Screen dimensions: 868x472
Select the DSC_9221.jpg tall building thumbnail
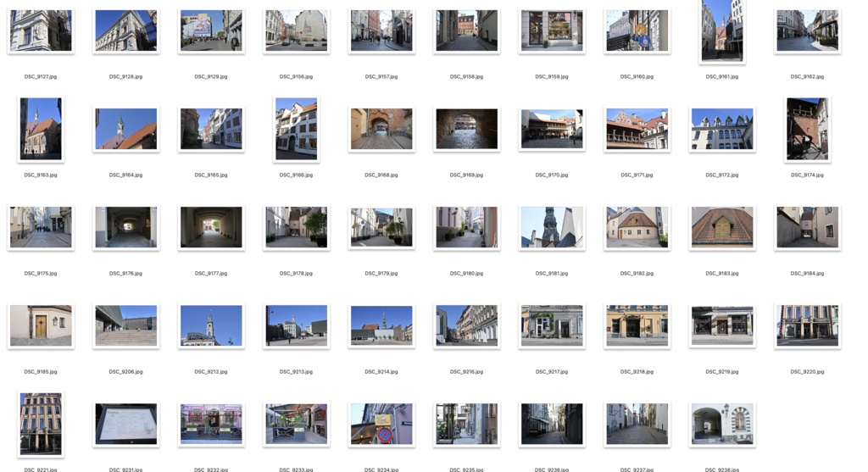[x=41, y=425]
